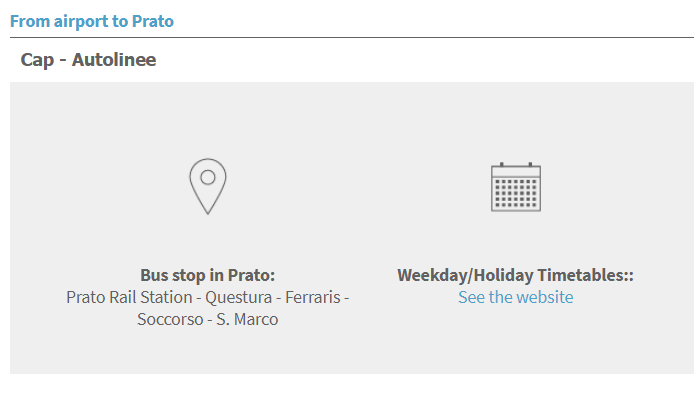Click the 'Bus stop in Prato:' label
This screenshot has height=401, width=694.
(x=208, y=275)
